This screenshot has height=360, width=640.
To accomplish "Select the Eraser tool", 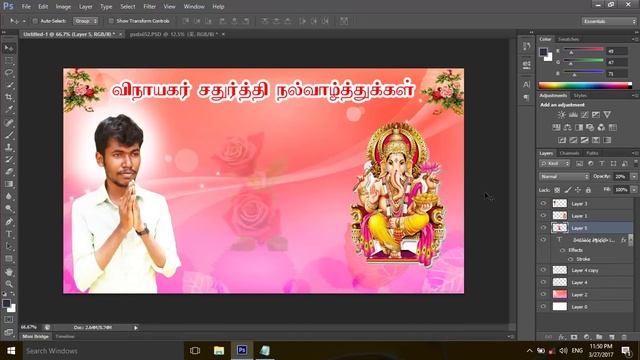I will [x=9, y=171].
